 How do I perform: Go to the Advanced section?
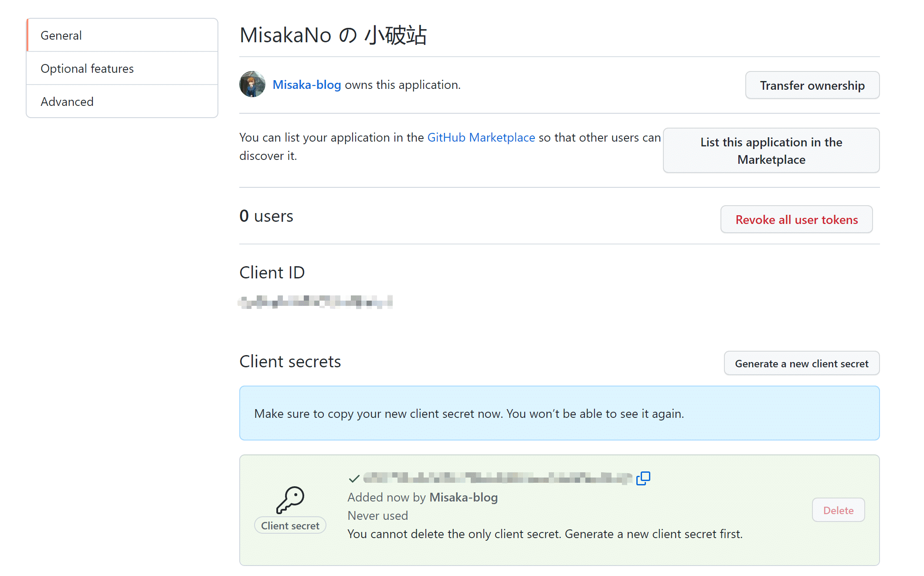(x=122, y=102)
